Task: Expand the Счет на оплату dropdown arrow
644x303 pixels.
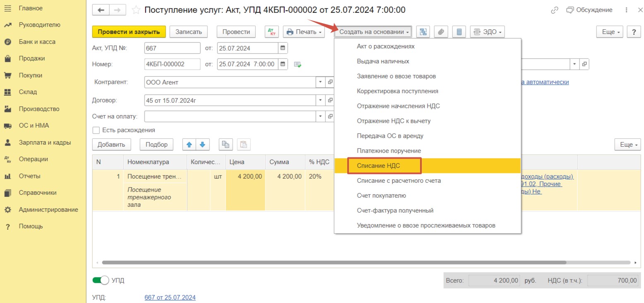Action: coord(321,116)
